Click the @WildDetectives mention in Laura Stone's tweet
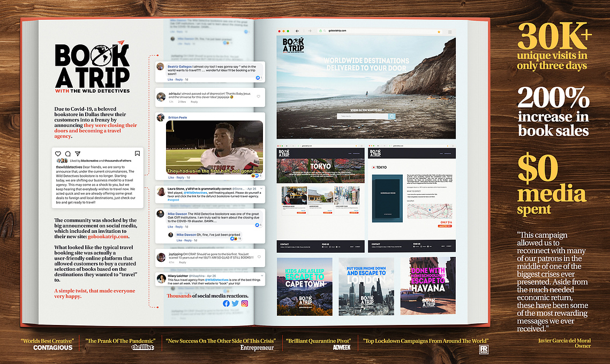610x364 pixels. [195, 193]
